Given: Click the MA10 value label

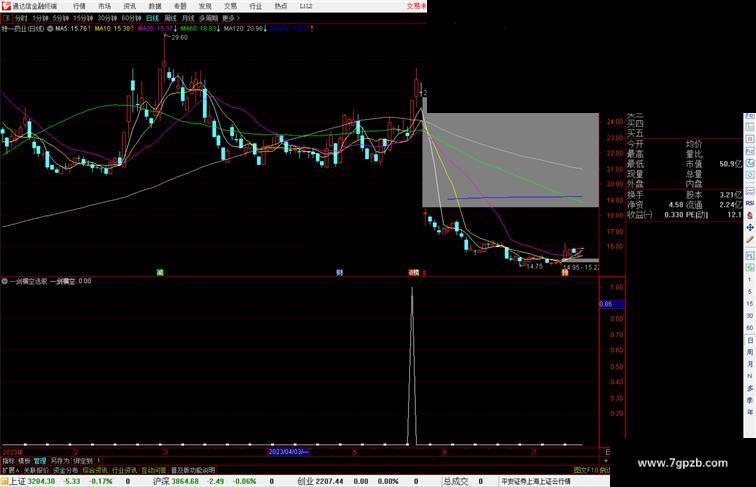Looking at the screenshot, I should [113, 29].
